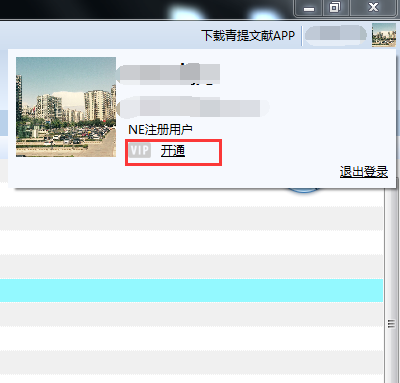Viewport: 400px width, 383px height.
Task: Restore down the application window
Action: click(x=335, y=8)
